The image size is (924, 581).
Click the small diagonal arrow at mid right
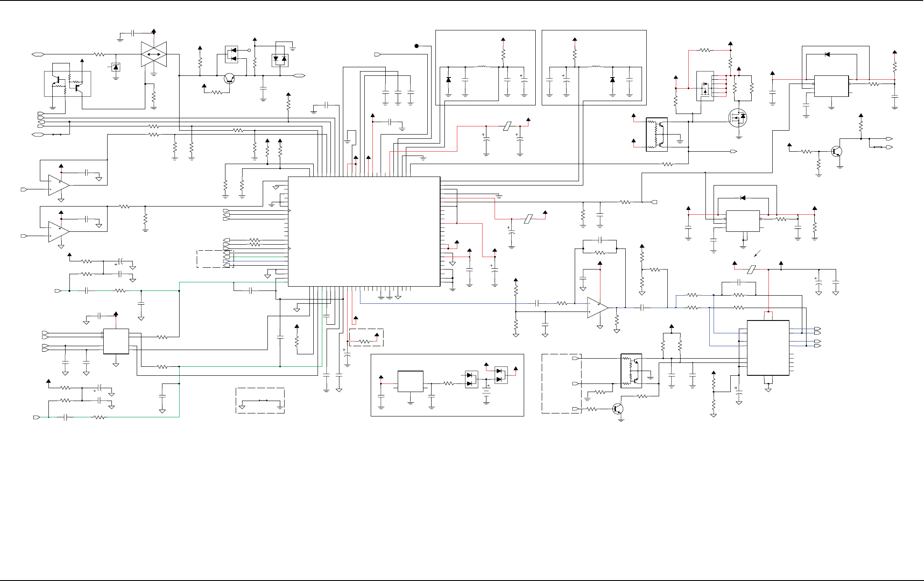tap(758, 253)
